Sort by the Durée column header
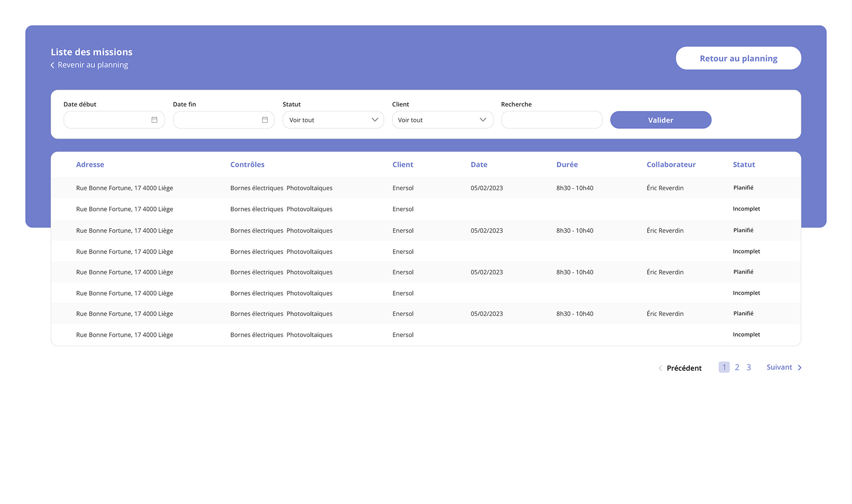Screen dimensions: 852x504 pyautogui.click(x=567, y=165)
